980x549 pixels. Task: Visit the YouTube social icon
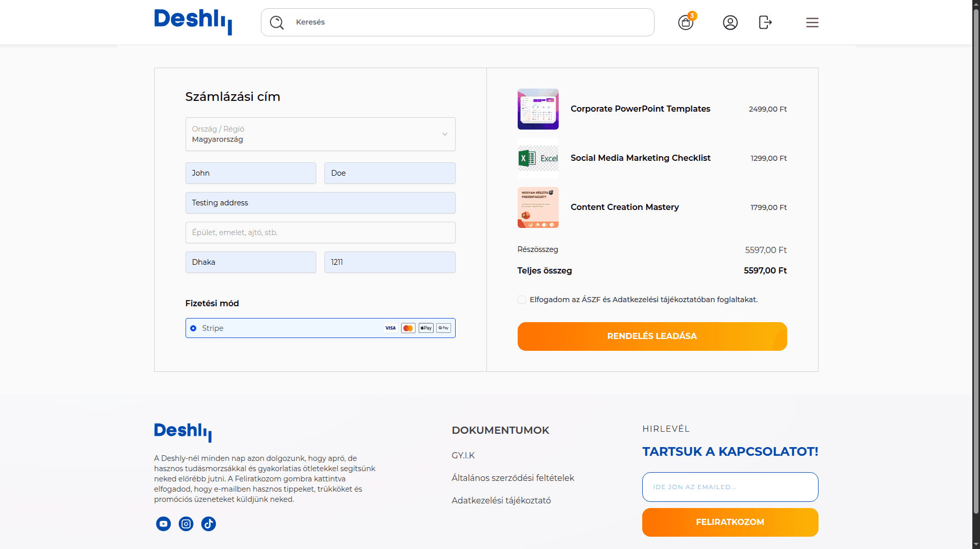164,523
